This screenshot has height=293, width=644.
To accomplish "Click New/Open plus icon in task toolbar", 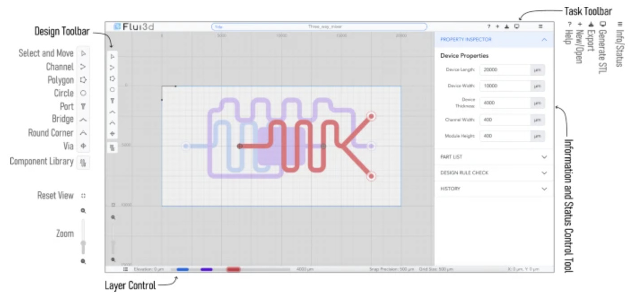I will 497,26.
